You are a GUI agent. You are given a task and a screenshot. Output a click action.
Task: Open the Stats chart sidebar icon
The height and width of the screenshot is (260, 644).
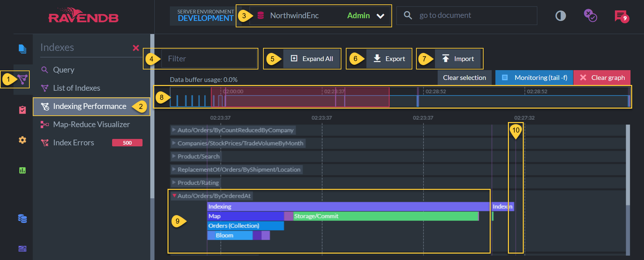coord(22,170)
